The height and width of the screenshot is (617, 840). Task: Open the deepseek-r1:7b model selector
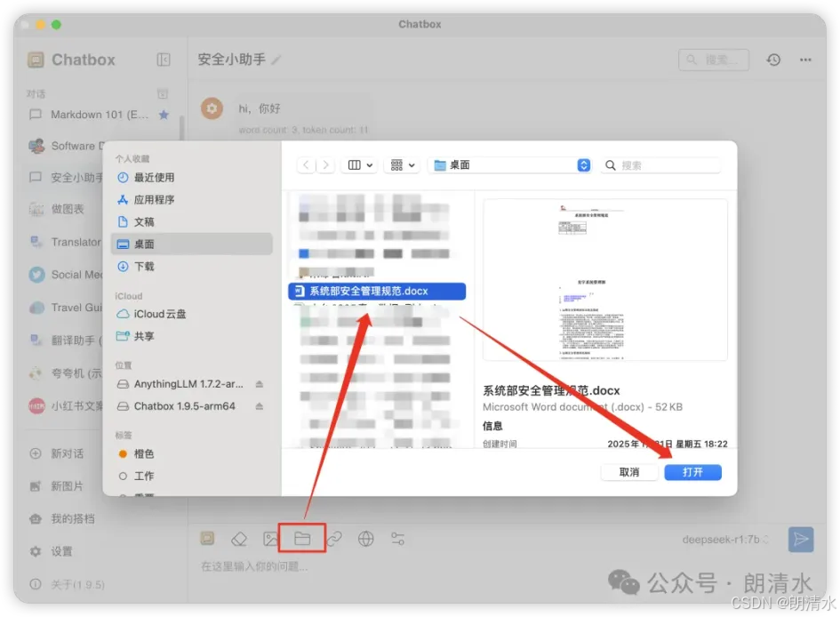[x=725, y=540]
